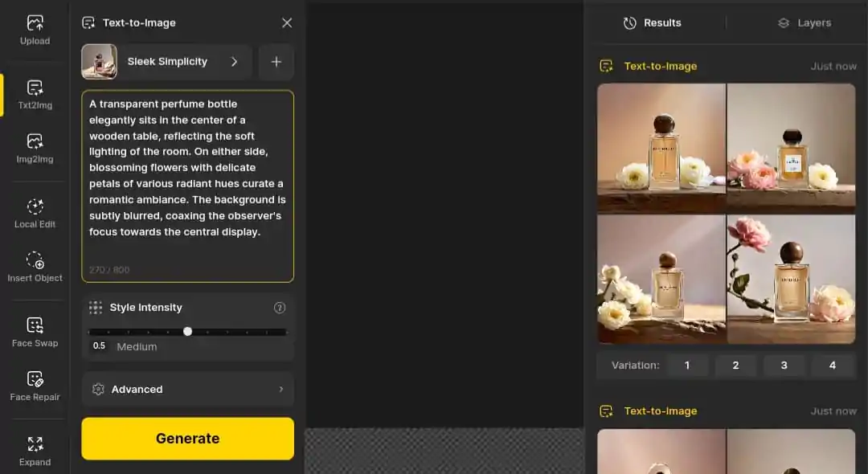Select the Txt2Img tool
868x474 pixels.
35,94
